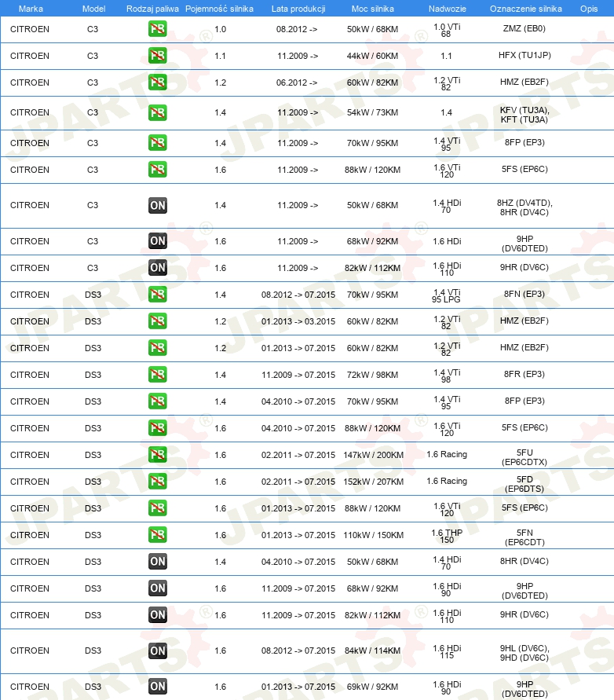Click the petrol icon in the 8FN (EP3) row
Screen dimensions: 614x700
click(x=158, y=295)
